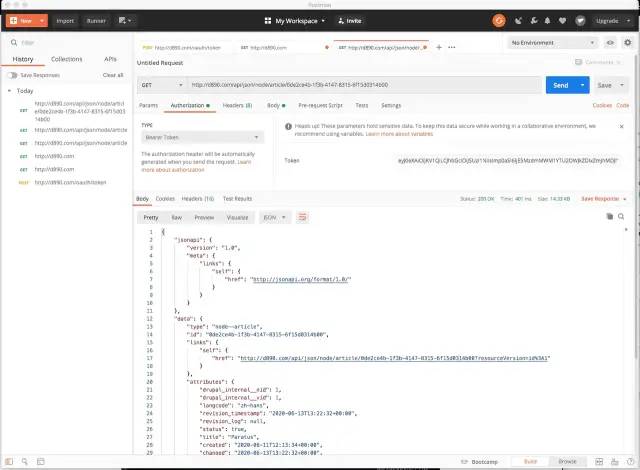This screenshot has height=470, width=640.
Task: Open the POST oauth/token history entry
Action: tap(69, 182)
